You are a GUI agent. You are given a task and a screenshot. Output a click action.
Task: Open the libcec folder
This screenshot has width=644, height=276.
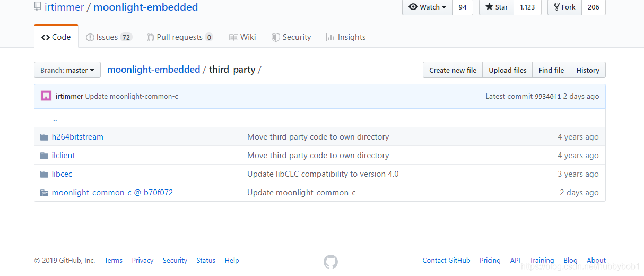[x=62, y=174]
